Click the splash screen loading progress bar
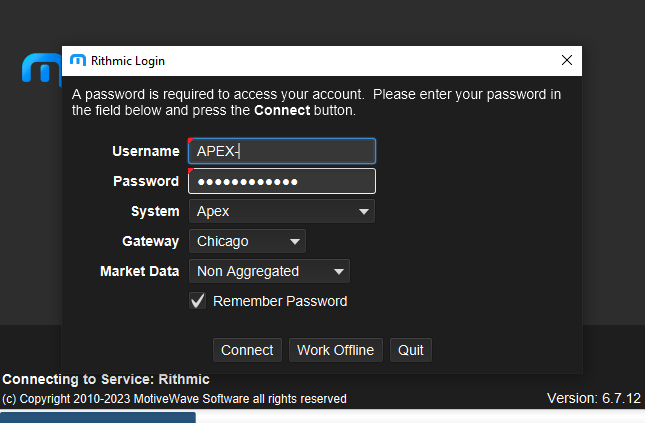This screenshot has height=423, width=645. pos(98,417)
